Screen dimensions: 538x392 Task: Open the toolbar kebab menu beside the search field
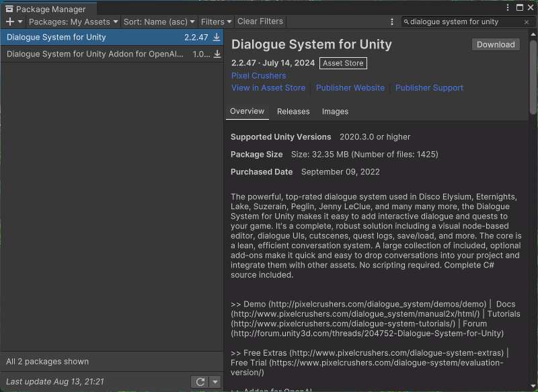click(x=392, y=22)
